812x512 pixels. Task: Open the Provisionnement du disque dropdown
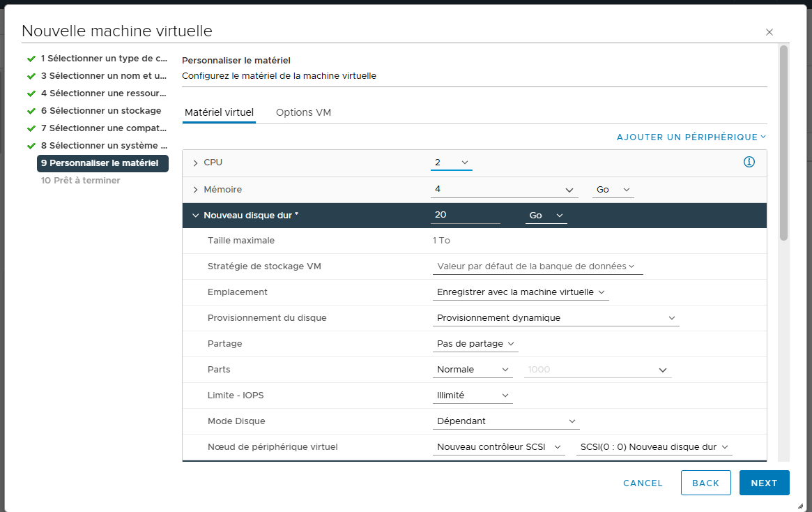(556, 318)
